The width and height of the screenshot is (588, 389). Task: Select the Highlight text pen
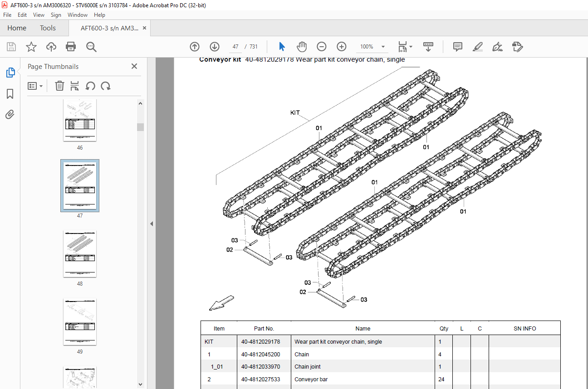(x=478, y=47)
